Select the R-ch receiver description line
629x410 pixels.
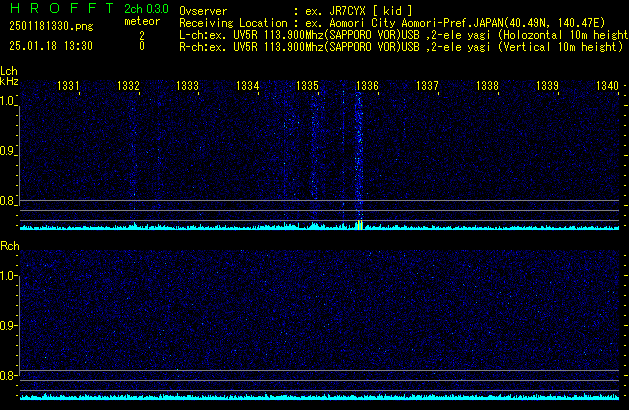401,47
